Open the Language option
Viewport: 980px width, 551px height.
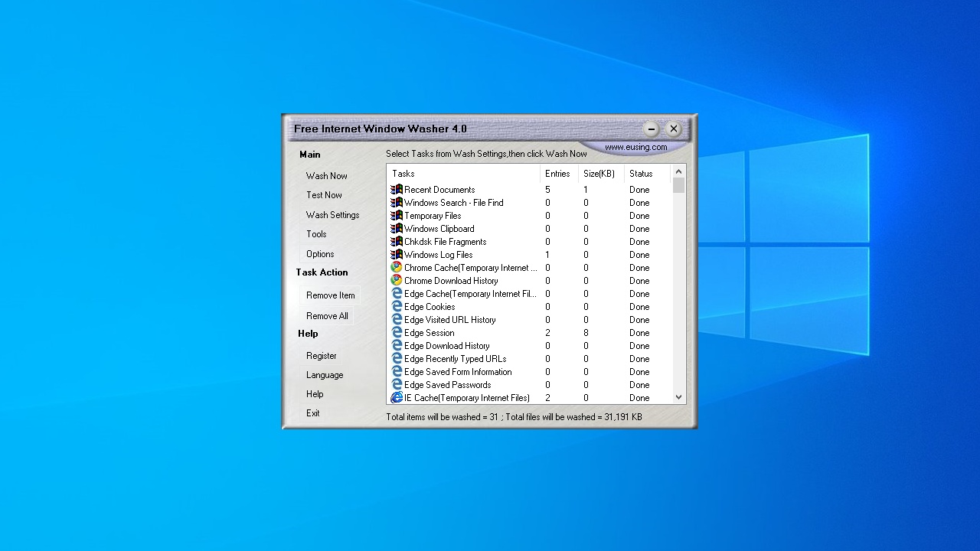[x=325, y=375]
